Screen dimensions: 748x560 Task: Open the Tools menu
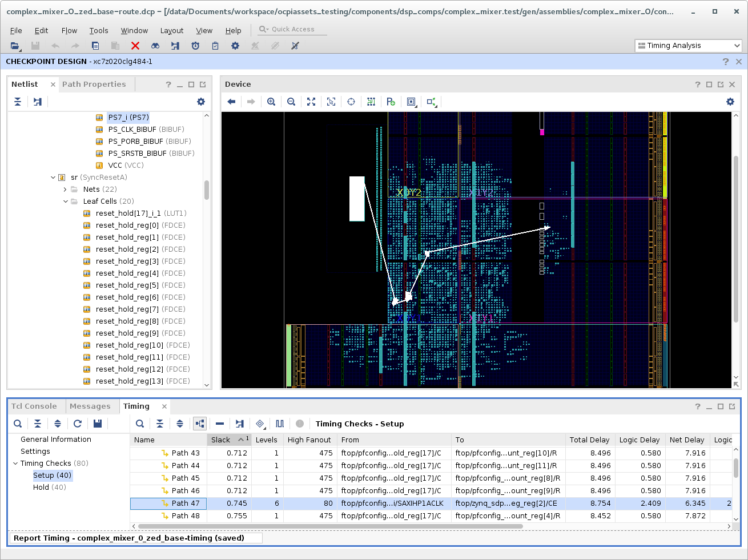tap(99, 31)
